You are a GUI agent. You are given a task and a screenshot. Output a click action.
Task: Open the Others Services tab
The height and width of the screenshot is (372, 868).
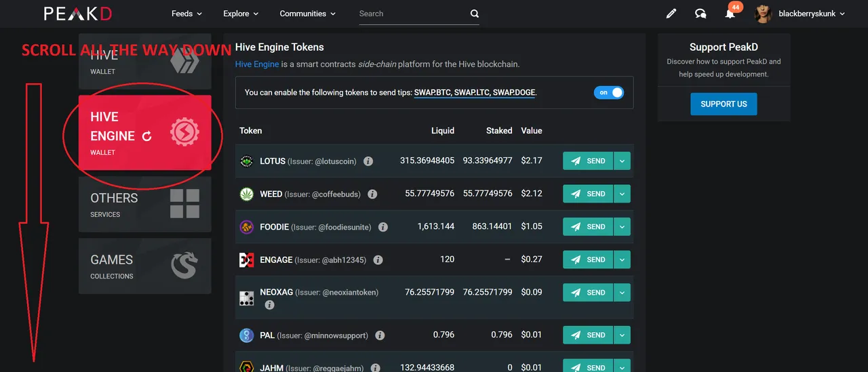(145, 205)
